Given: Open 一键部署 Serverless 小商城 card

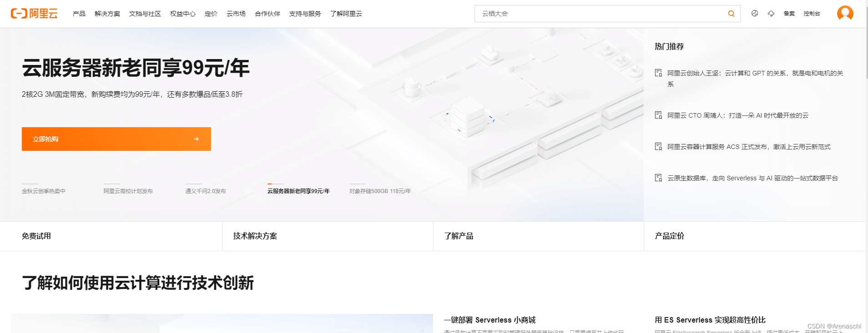Looking at the screenshot, I should click(490, 320).
